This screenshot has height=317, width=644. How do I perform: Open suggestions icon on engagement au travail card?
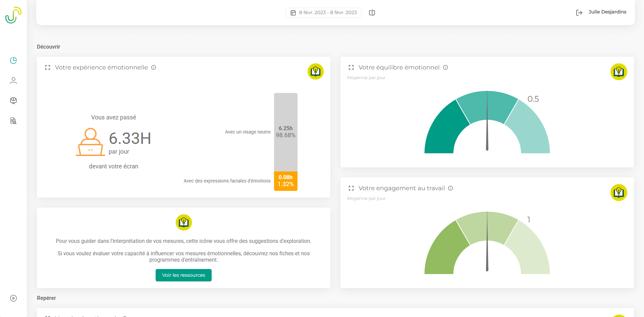coord(619,193)
